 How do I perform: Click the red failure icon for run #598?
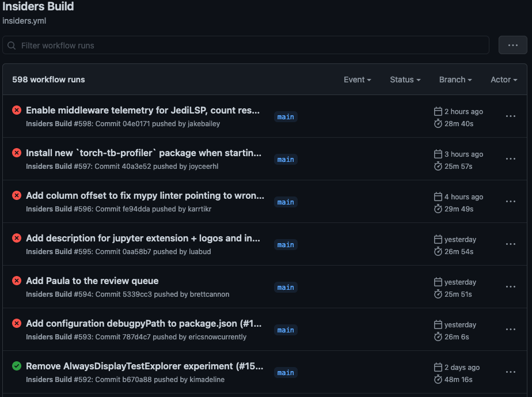point(16,110)
